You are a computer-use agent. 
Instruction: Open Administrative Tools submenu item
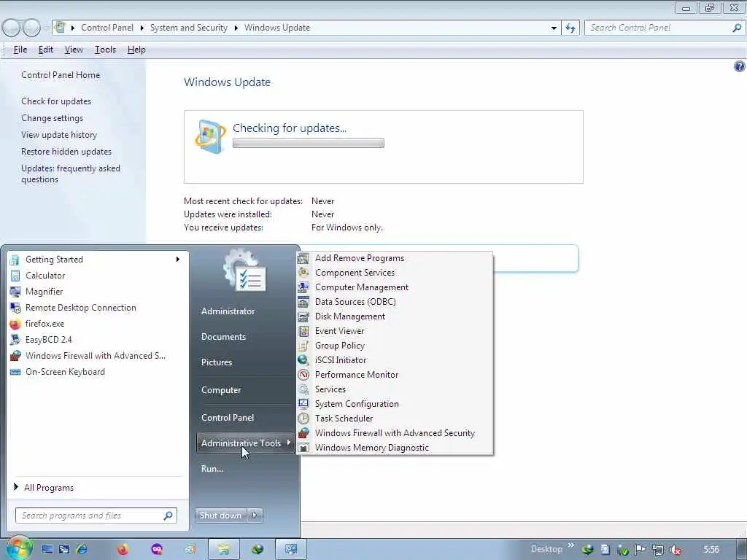(x=245, y=443)
